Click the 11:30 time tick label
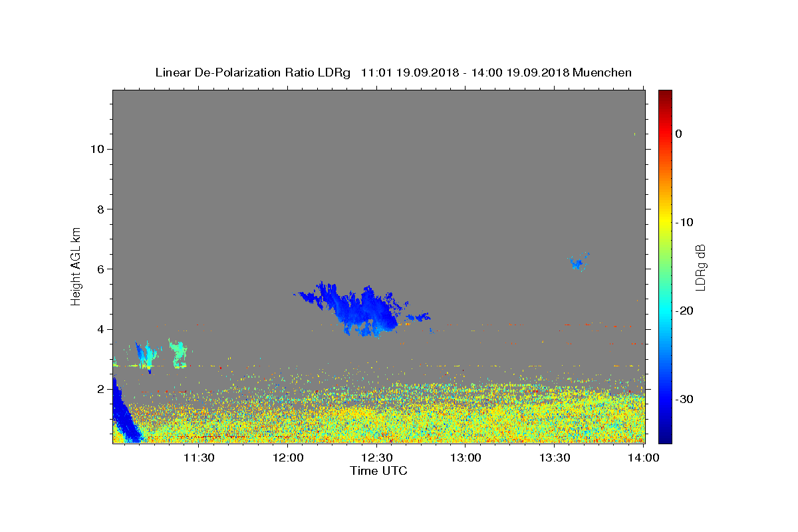 tap(199, 458)
